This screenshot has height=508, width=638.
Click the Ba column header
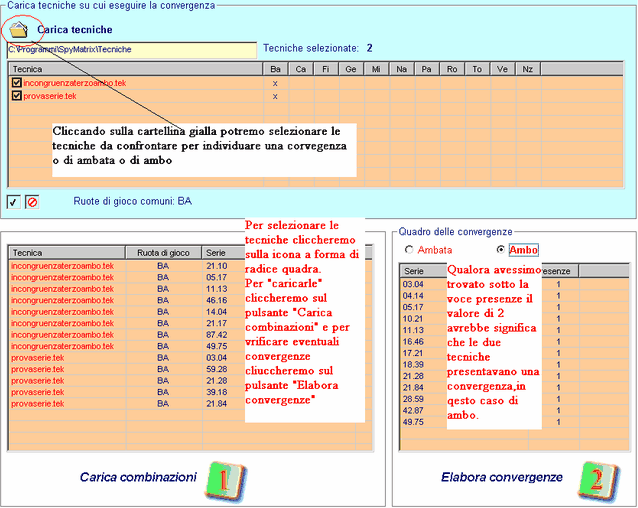(275, 69)
